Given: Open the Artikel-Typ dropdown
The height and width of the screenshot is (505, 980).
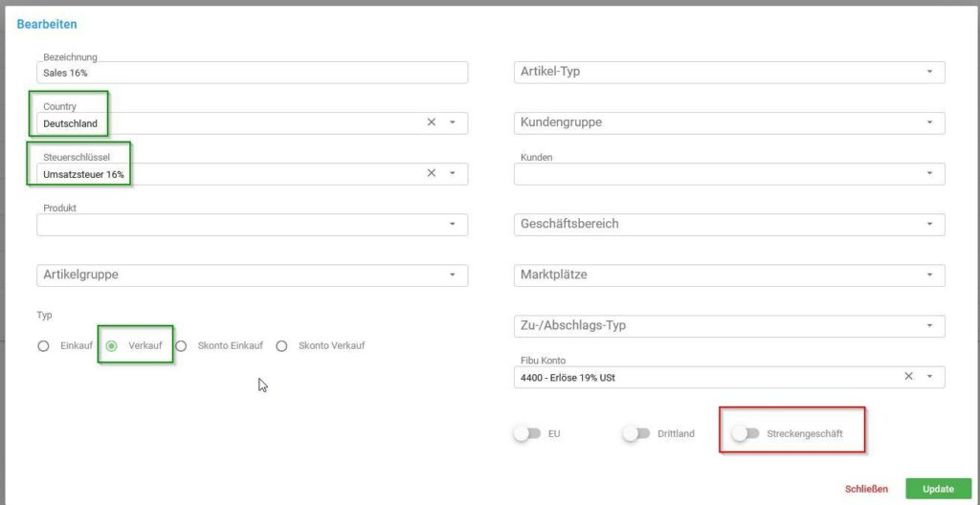Looking at the screenshot, I should [729, 72].
